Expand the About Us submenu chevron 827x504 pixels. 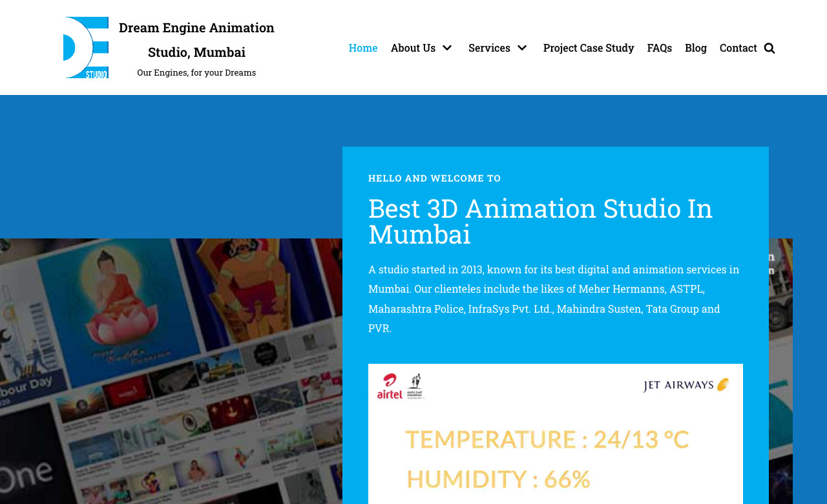pyautogui.click(x=447, y=48)
